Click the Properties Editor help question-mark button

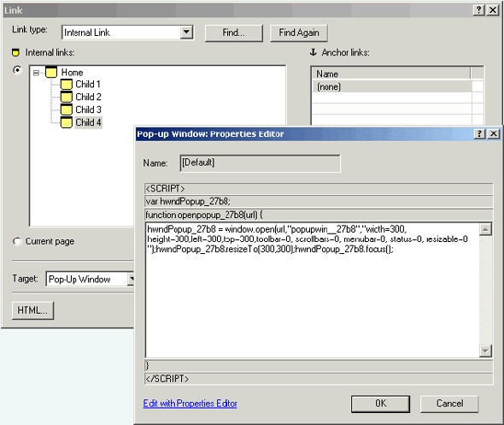coord(479,134)
